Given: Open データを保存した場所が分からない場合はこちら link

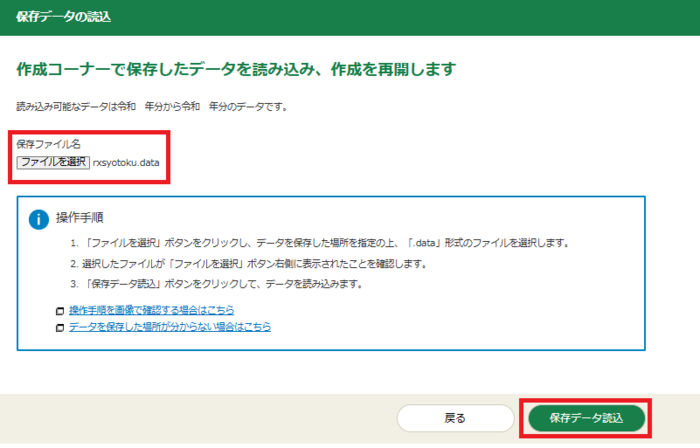Looking at the screenshot, I should point(170,327).
